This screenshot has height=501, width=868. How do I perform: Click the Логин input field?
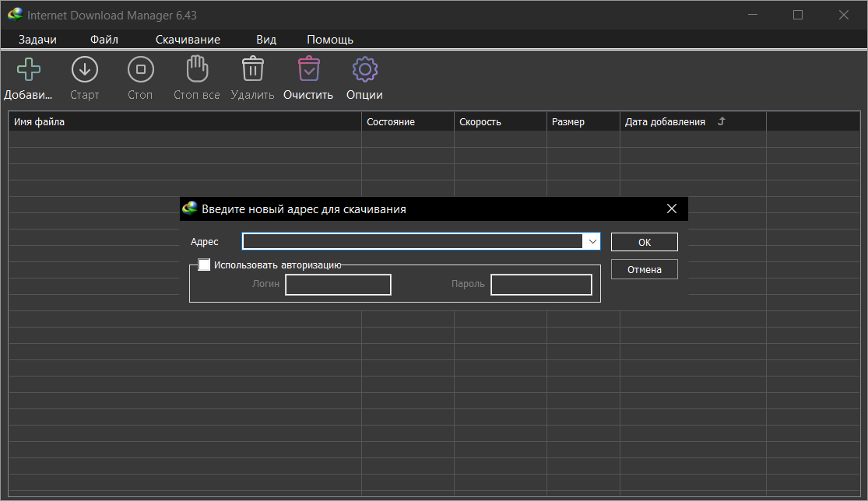point(338,285)
